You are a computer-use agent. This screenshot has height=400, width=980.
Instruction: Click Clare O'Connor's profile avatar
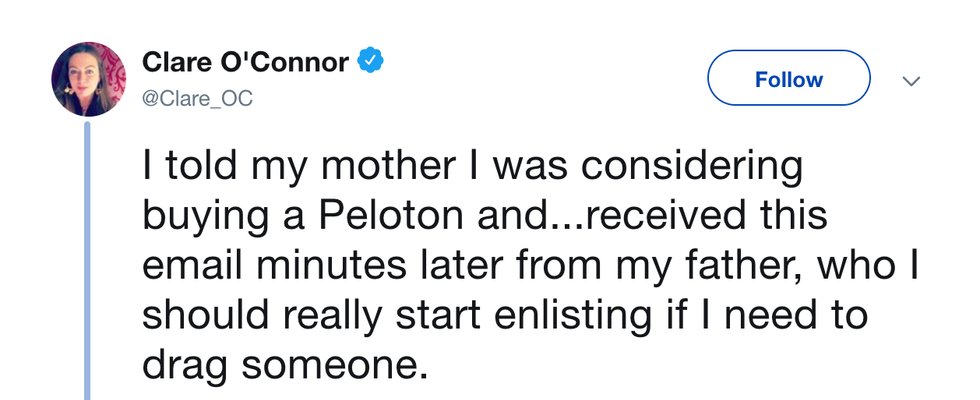click(88, 79)
